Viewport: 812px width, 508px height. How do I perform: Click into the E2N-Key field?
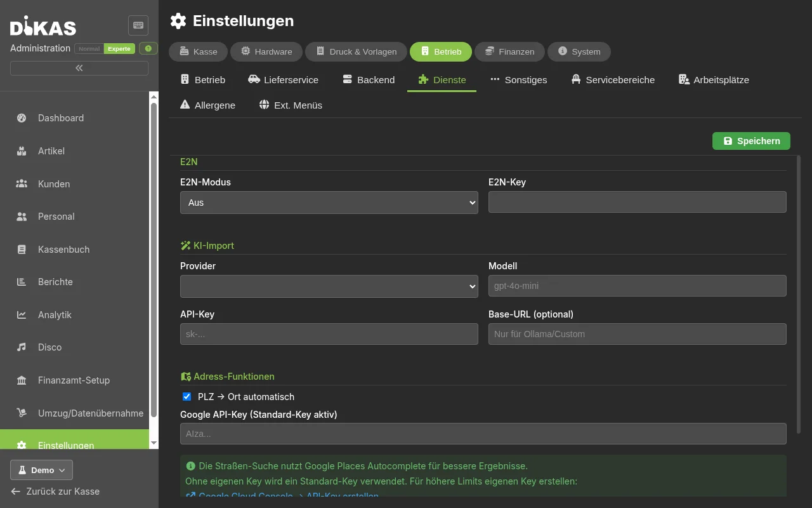pos(638,202)
